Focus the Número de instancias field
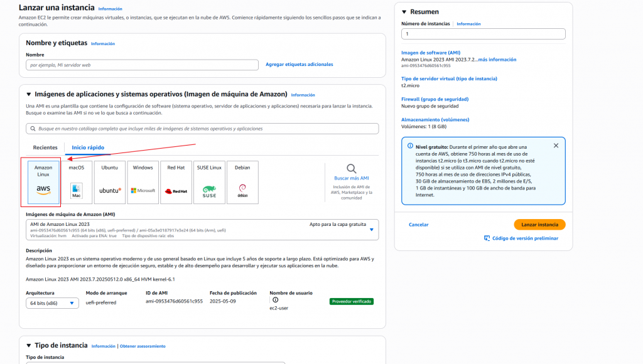The height and width of the screenshot is (364, 643). point(483,34)
